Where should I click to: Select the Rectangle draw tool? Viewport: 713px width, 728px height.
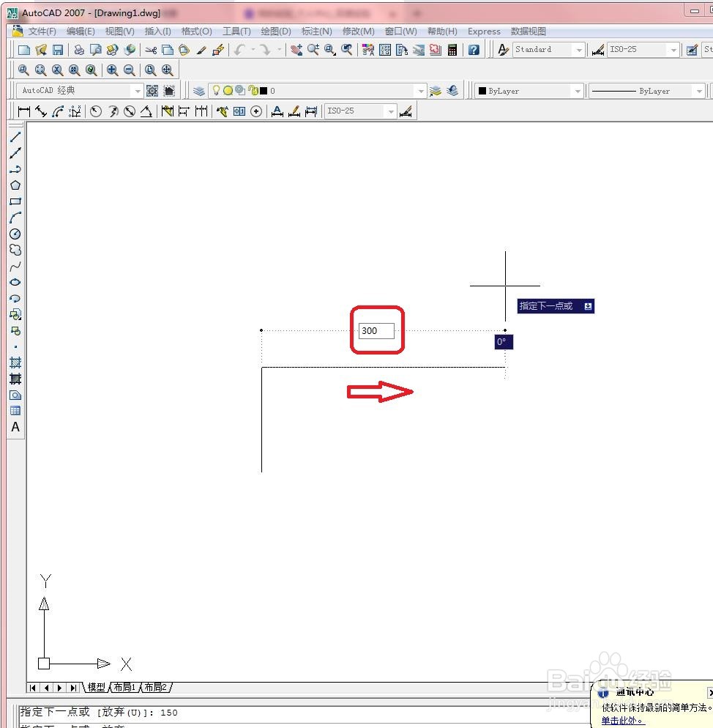click(x=15, y=201)
